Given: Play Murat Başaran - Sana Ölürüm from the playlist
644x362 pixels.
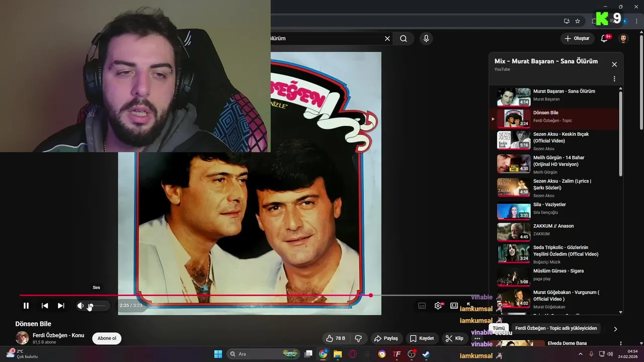Looking at the screenshot, I should [x=553, y=96].
